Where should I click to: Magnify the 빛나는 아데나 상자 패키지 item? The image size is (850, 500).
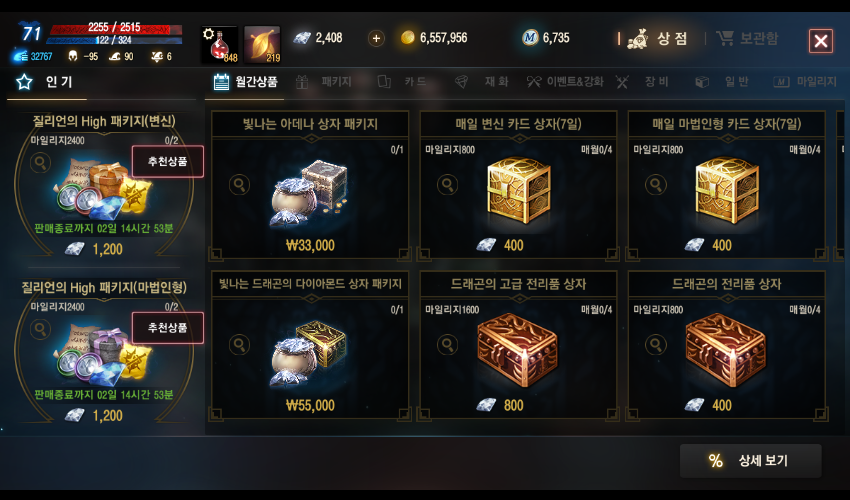pos(239,185)
